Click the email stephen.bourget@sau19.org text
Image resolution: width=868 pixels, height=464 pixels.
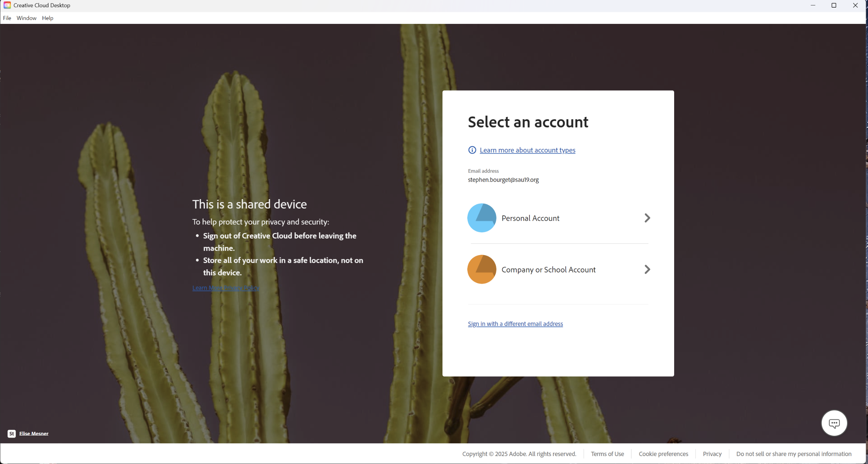coord(503,180)
